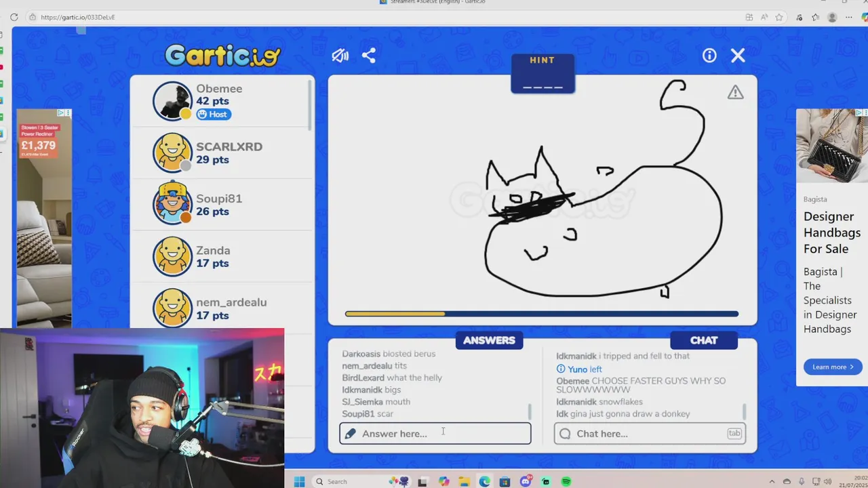This screenshot has width=868, height=488.
Task: Use the chat list scrollbar
Action: [744, 411]
